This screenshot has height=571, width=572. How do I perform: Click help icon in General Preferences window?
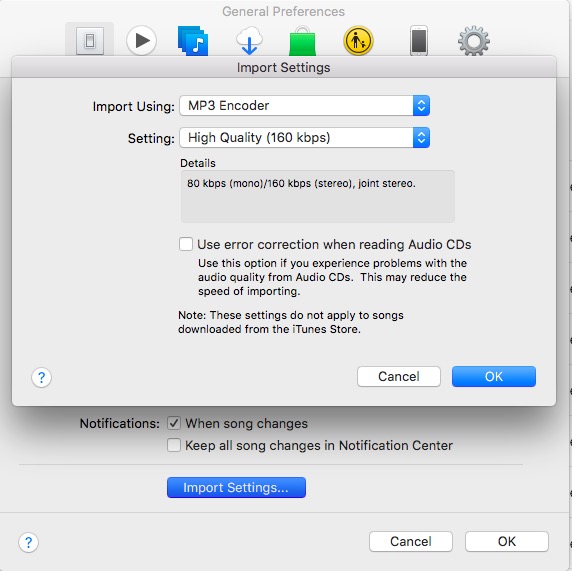[28, 542]
